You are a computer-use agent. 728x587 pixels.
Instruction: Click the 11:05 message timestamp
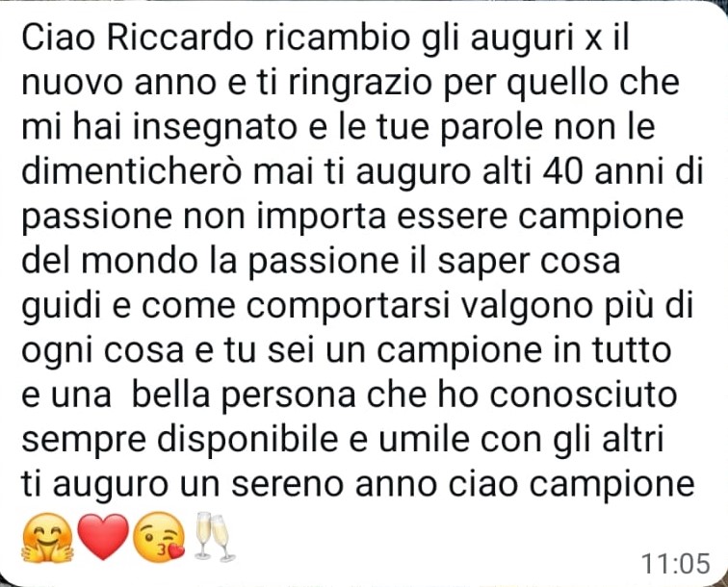tap(676, 563)
